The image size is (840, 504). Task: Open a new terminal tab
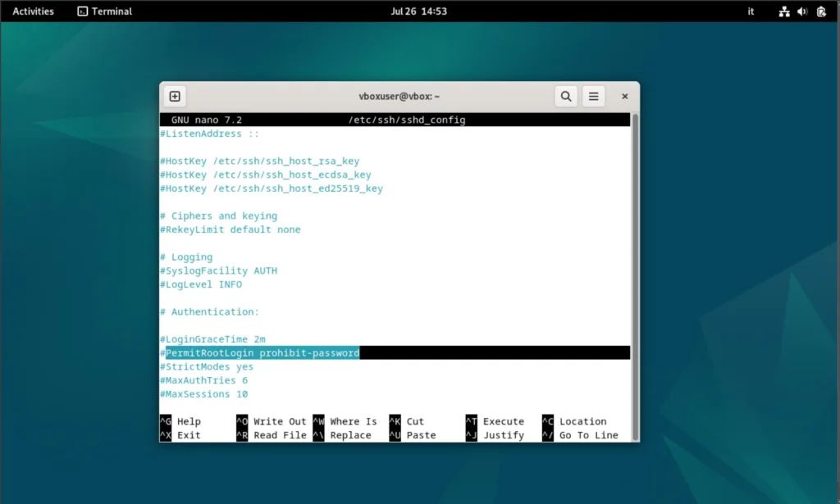pyautogui.click(x=175, y=97)
